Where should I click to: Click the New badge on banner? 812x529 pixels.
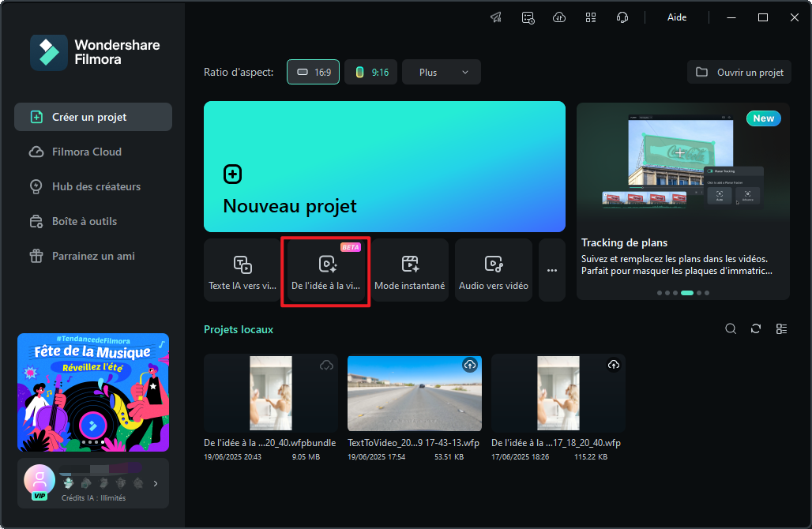(763, 118)
